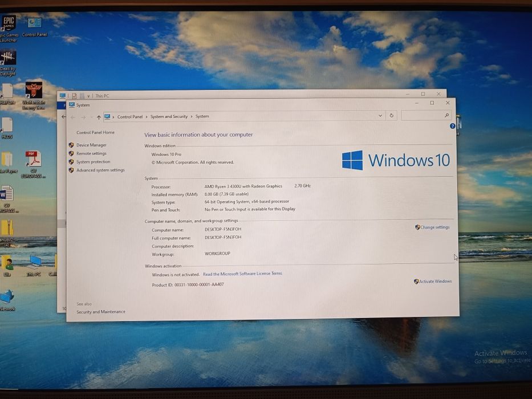Select the Product ID 00331-10000-00001-AA407 text
The height and width of the screenshot is (399, 532).
(x=199, y=284)
